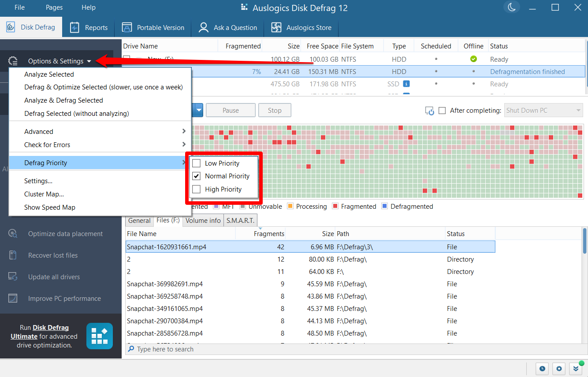This screenshot has height=377, width=588.
Task: Open the Auslogics Store
Action: coord(301,27)
